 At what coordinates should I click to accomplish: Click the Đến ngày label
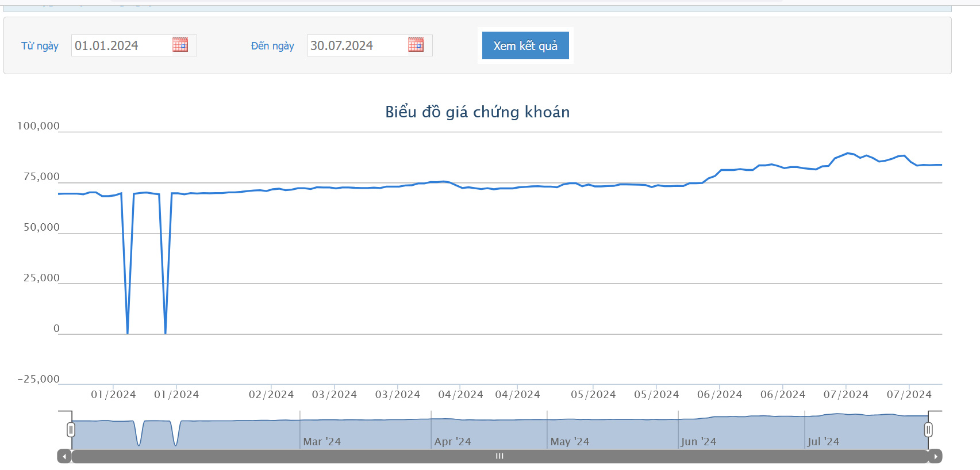click(x=272, y=46)
